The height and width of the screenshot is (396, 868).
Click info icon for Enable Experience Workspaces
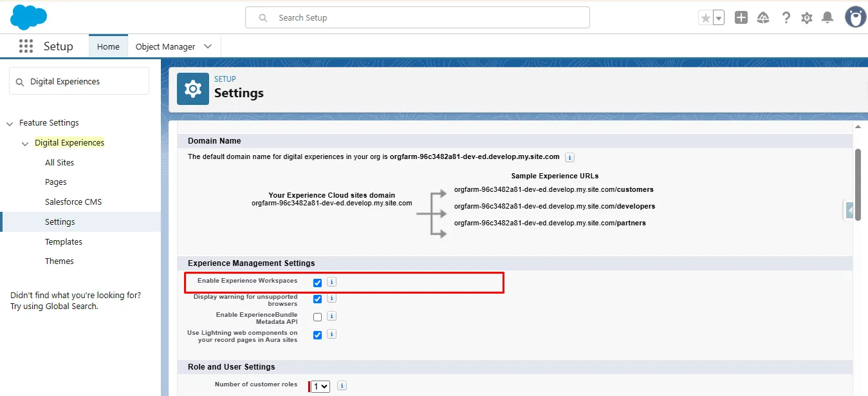(x=331, y=282)
